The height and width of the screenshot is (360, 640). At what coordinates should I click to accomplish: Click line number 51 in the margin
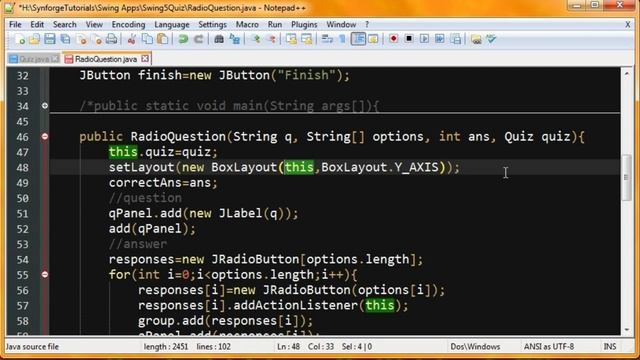tap(23, 213)
